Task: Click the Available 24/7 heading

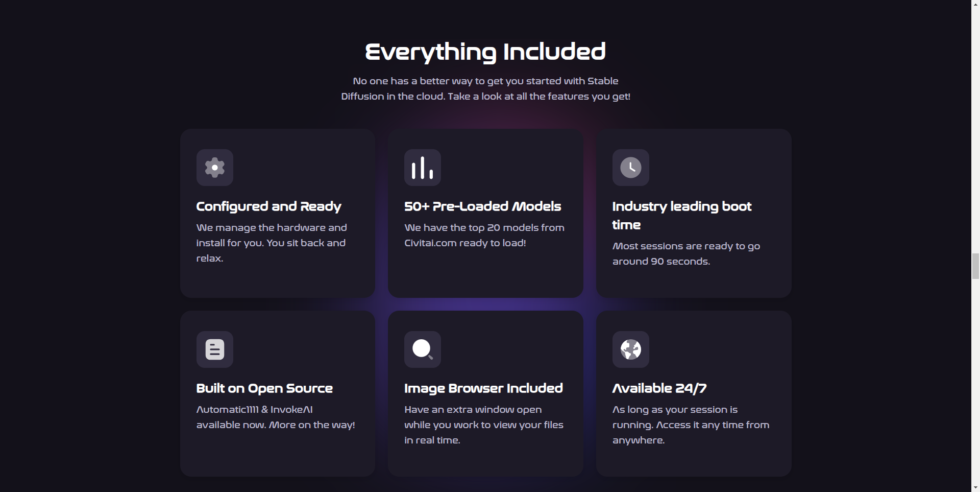Action: [x=659, y=388]
